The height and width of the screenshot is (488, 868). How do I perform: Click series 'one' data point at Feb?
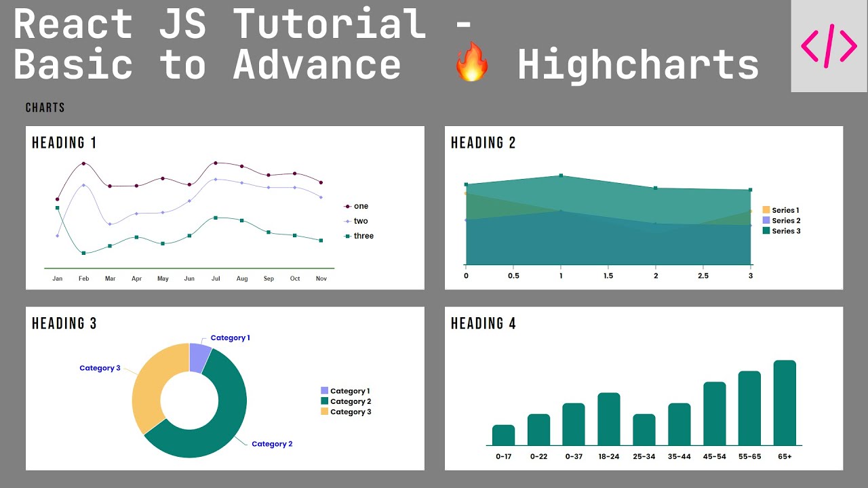pyautogui.click(x=83, y=163)
